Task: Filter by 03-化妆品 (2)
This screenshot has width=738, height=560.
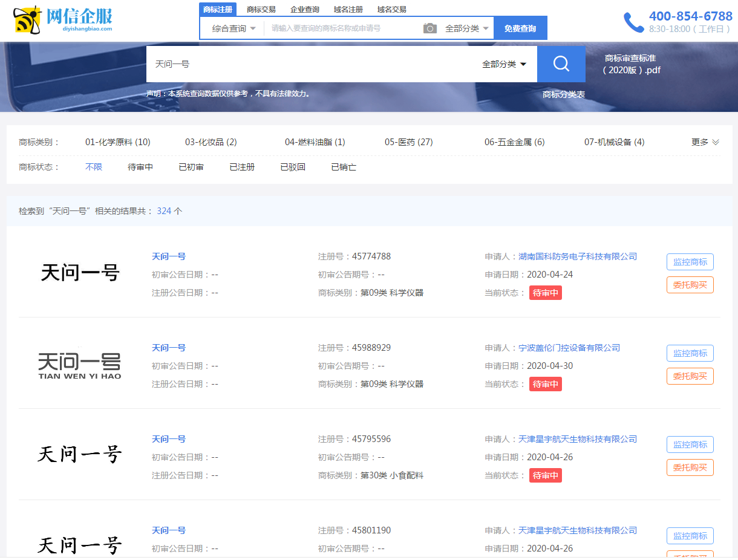Action: [x=211, y=142]
